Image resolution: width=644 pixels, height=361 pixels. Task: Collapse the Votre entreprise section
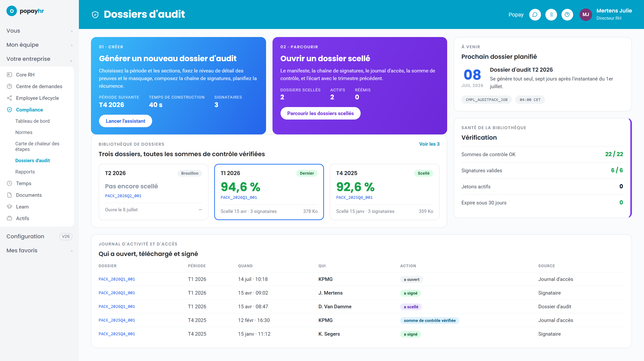[39, 59]
